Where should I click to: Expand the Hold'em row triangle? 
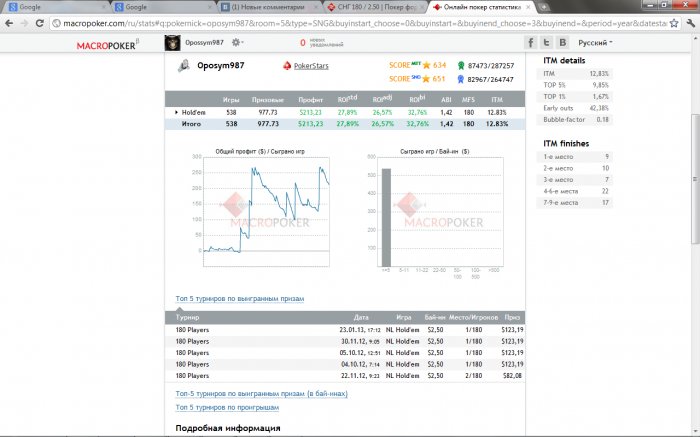click(x=176, y=112)
